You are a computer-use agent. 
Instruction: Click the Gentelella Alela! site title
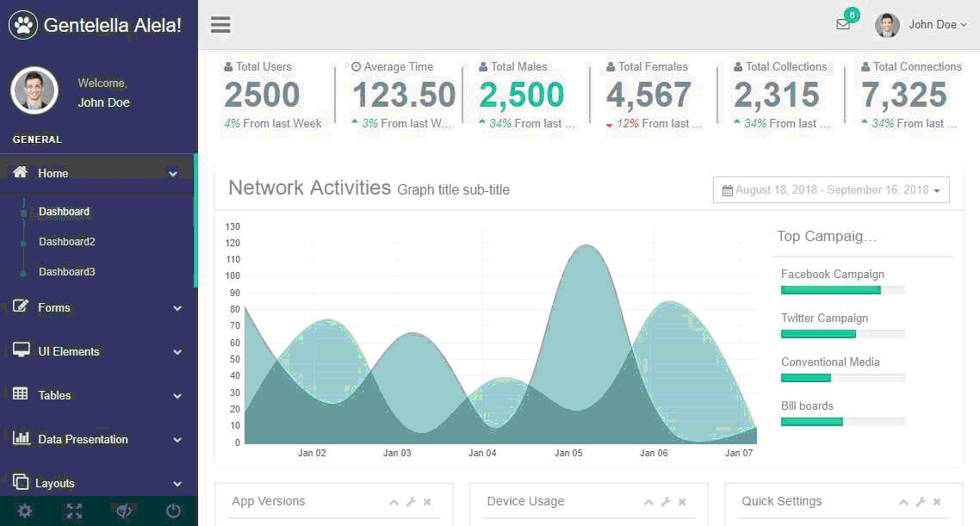pos(113,25)
